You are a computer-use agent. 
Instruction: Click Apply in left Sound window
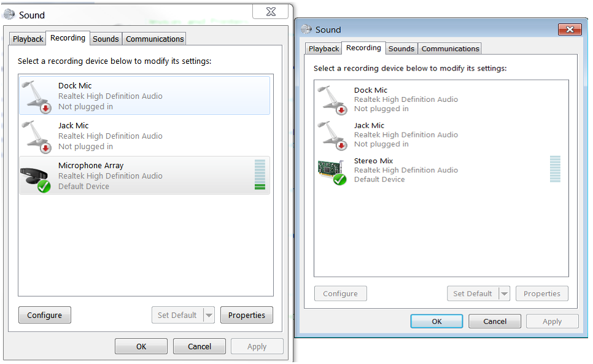tap(257, 346)
